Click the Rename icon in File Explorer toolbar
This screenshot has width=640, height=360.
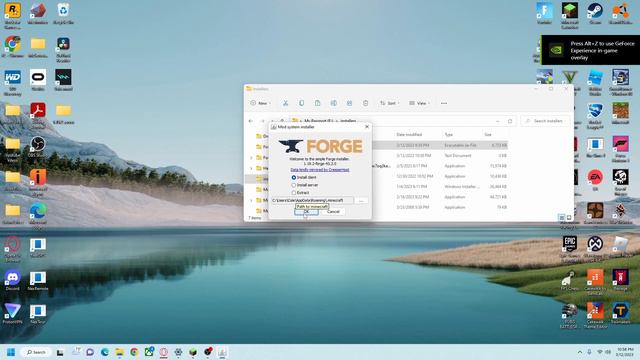pos(333,103)
